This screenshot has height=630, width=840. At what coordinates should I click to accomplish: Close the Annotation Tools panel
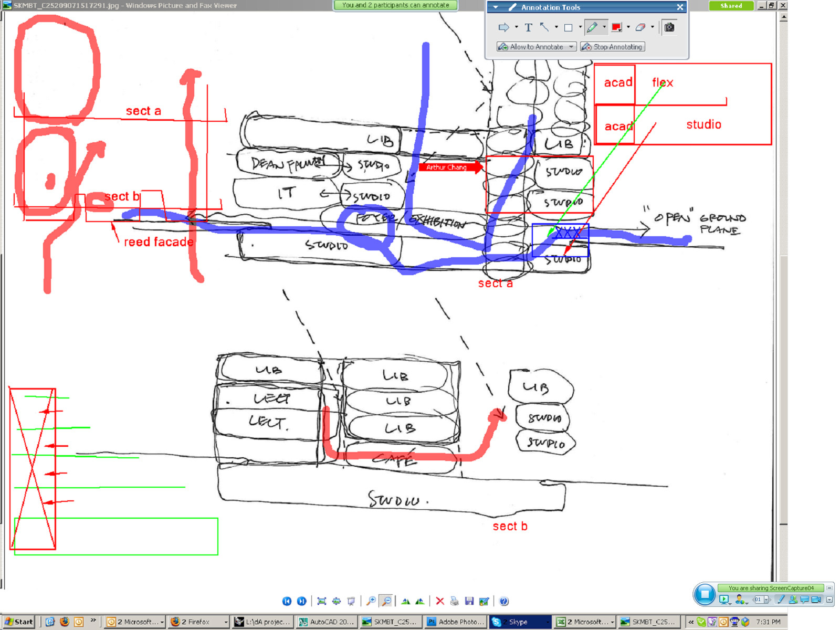pos(680,7)
